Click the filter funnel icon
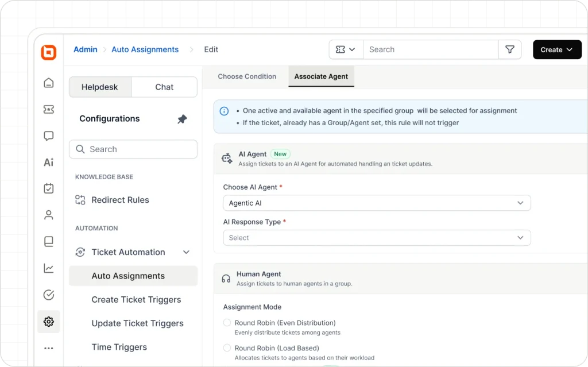The height and width of the screenshot is (367, 588). pyautogui.click(x=510, y=49)
